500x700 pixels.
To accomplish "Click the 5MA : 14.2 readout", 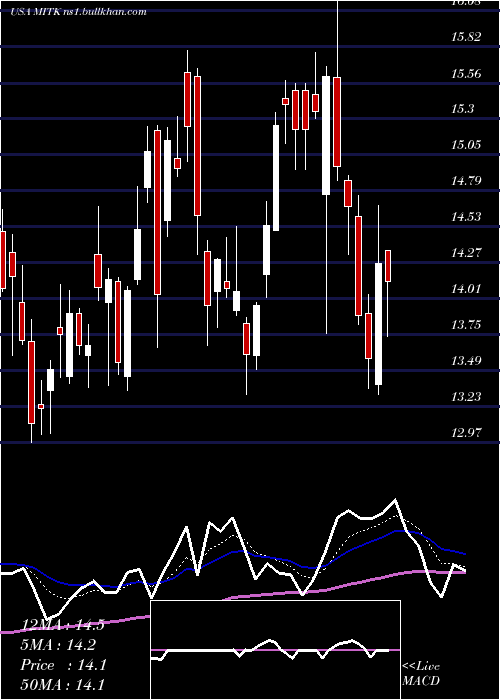I will [x=58, y=645].
